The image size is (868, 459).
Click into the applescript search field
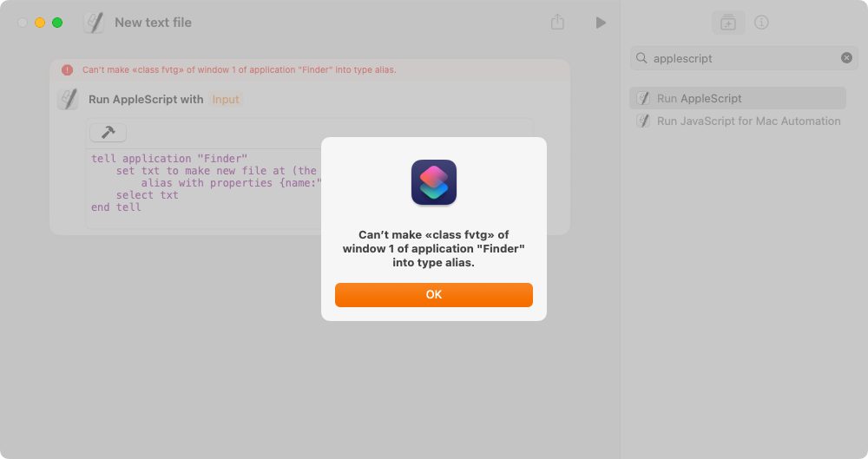pyautogui.click(x=744, y=58)
